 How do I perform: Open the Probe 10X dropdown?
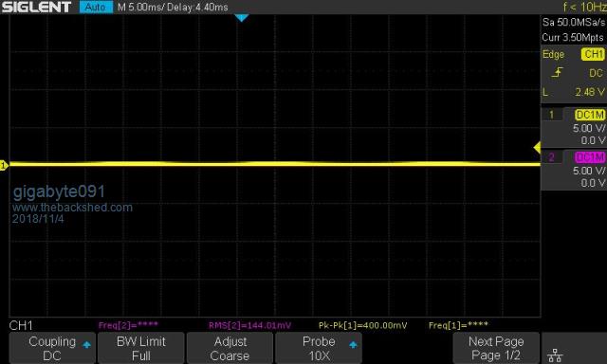319,348
